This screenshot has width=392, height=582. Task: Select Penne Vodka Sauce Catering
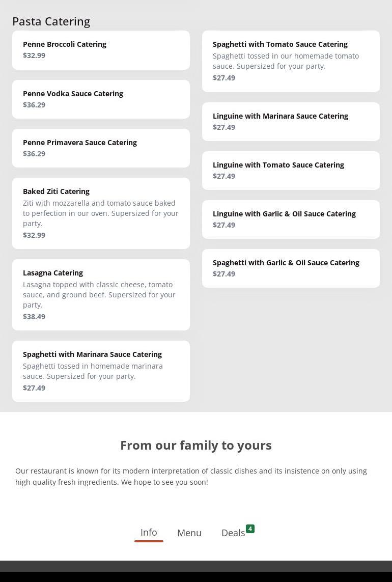[x=101, y=99]
